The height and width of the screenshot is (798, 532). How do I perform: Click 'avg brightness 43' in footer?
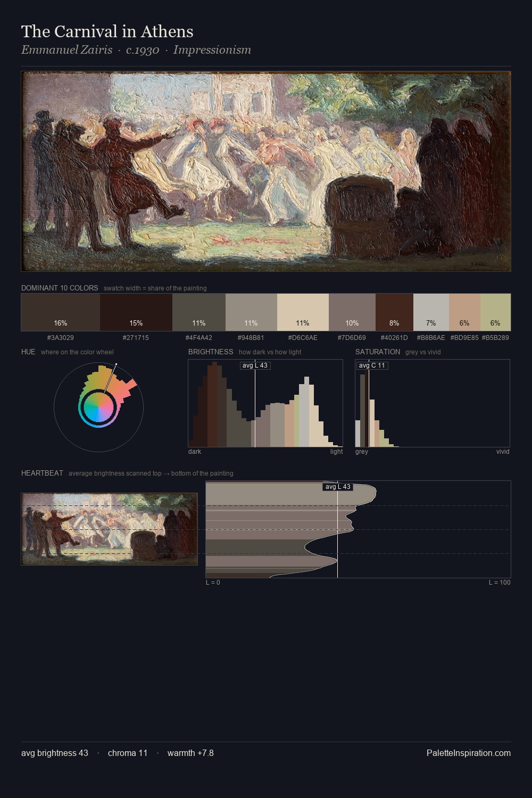[55, 753]
